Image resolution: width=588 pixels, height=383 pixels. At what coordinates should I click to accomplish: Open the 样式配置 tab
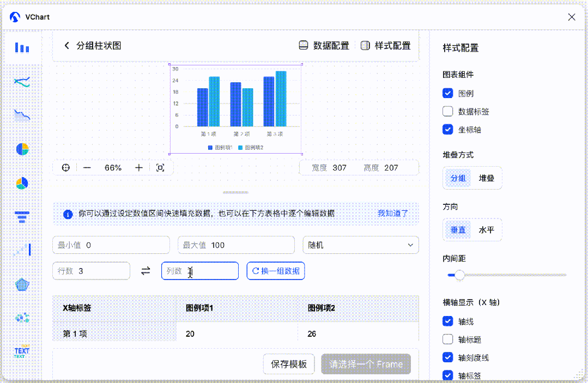click(385, 45)
